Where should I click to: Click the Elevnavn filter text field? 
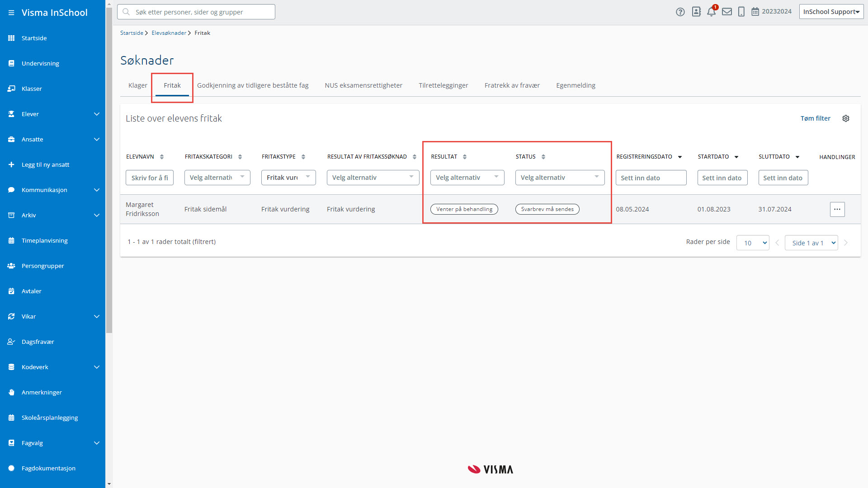tap(150, 178)
